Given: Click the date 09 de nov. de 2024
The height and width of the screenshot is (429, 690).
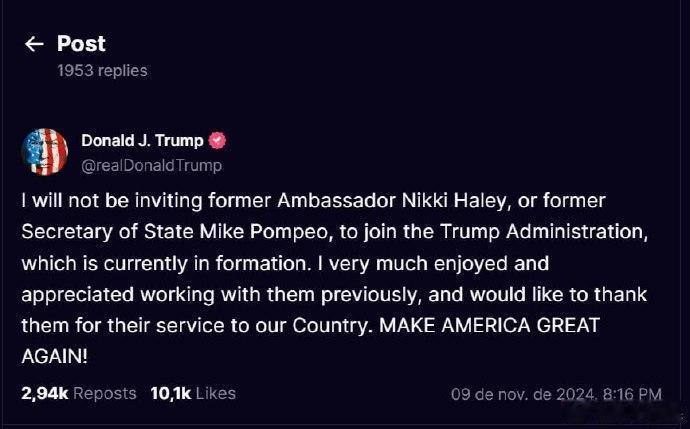Looking at the screenshot, I should 523,394.
